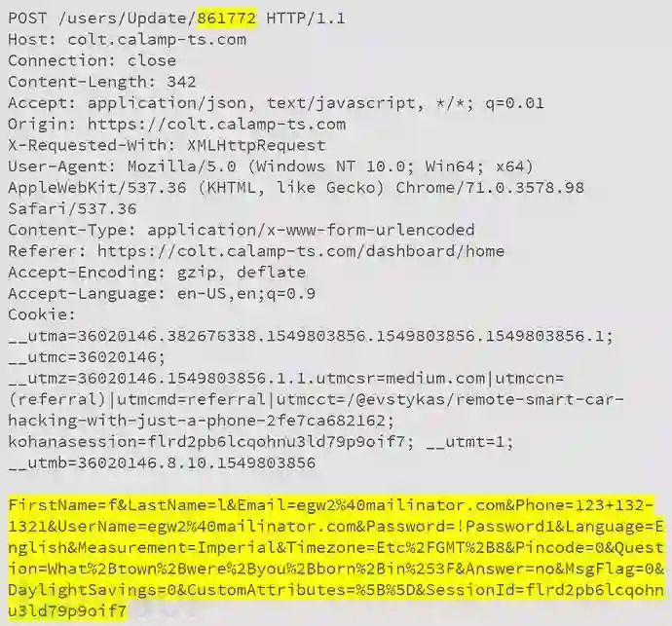Click the __utmc=36020146 cookie line
672x626 pixels.
point(87,357)
